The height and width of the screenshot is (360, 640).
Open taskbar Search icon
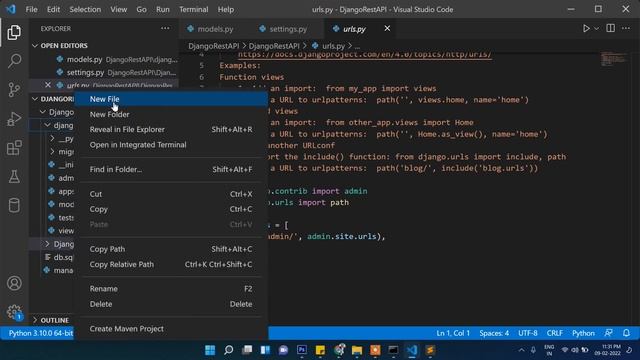[229, 350]
